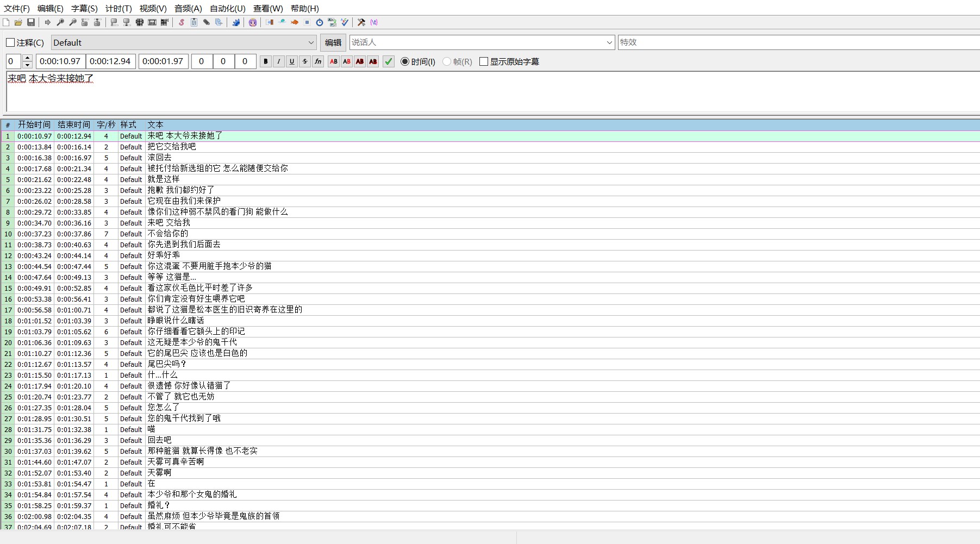Toggle italic formatting
Image resolution: width=980 pixels, height=544 pixels.
point(279,61)
